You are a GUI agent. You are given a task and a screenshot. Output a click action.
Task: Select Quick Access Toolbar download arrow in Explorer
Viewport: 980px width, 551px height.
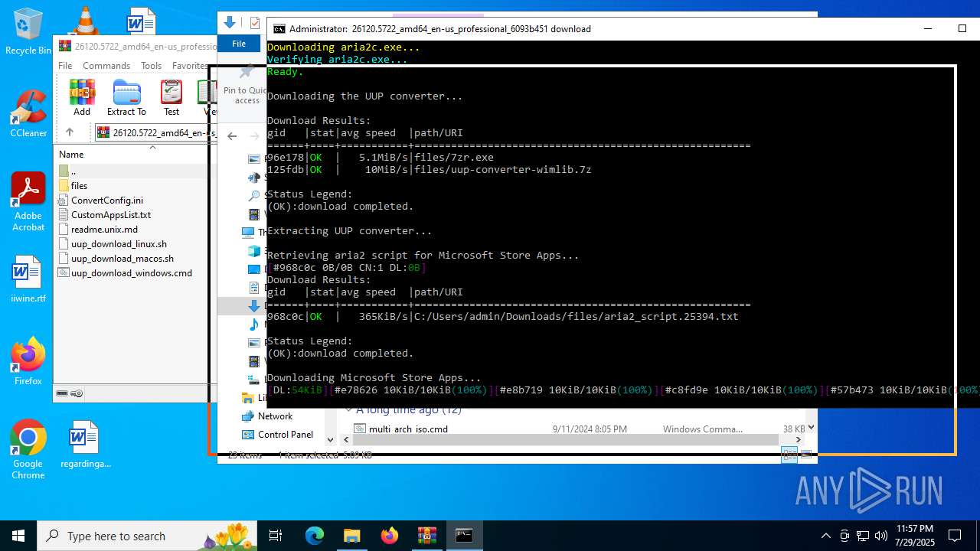tap(229, 23)
